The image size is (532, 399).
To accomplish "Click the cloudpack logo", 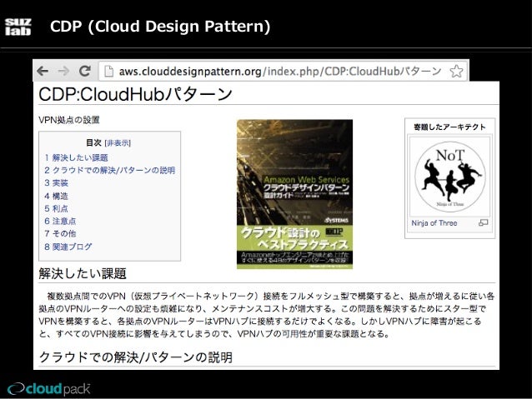I will coord(49,389).
